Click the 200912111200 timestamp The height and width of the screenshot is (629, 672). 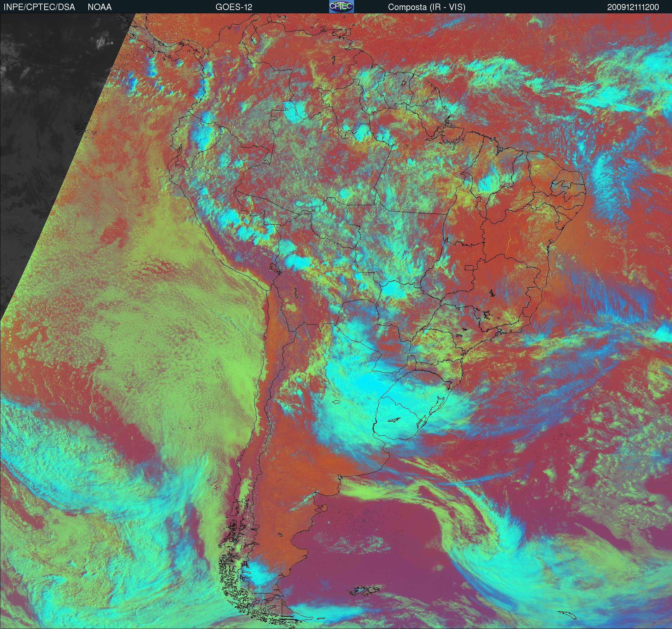pos(633,7)
